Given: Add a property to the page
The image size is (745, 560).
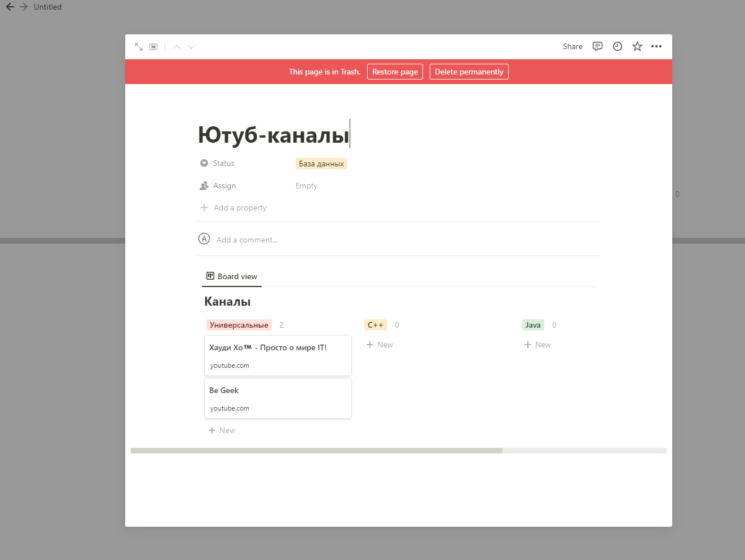Looking at the screenshot, I should click(x=233, y=208).
